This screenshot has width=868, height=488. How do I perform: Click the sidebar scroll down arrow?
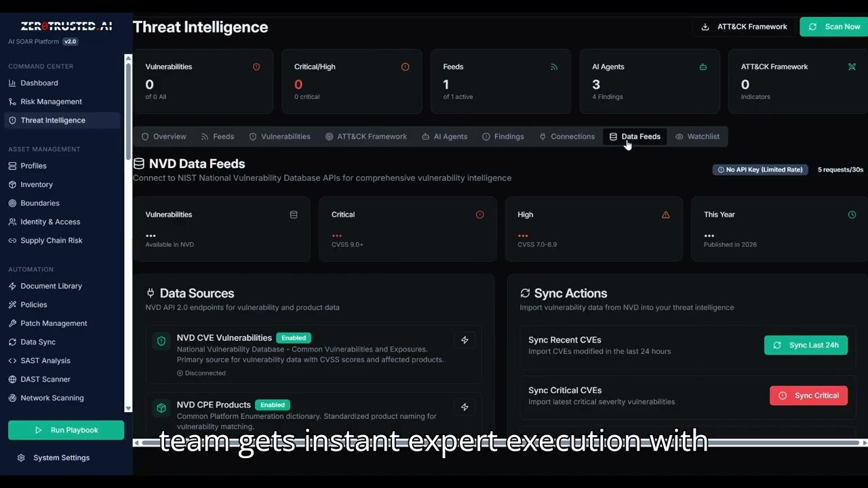(128, 409)
